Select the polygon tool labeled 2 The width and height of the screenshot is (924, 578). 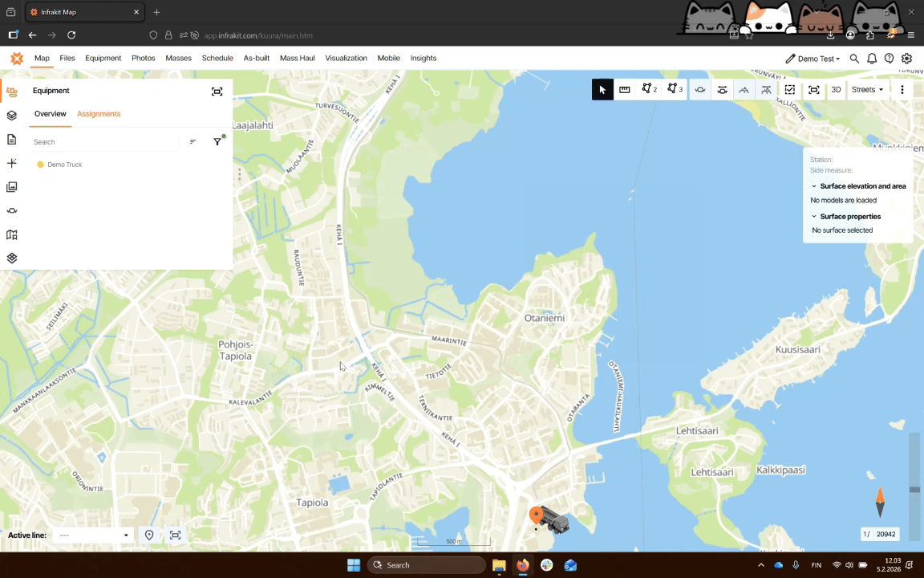coord(650,90)
